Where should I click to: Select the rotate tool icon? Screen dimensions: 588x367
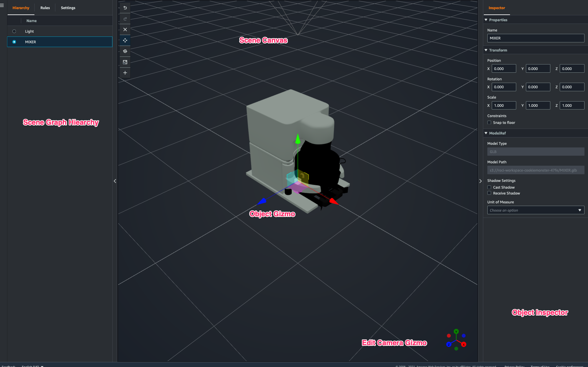(x=125, y=51)
